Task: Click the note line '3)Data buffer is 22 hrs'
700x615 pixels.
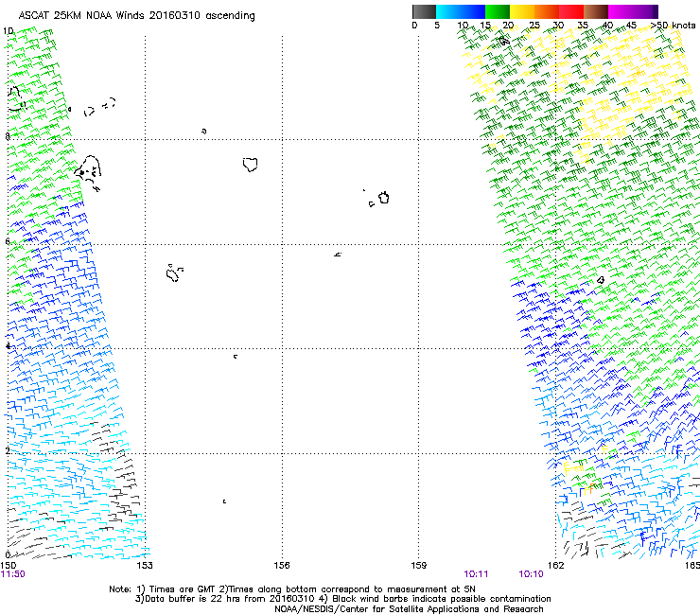Action: click(342, 599)
